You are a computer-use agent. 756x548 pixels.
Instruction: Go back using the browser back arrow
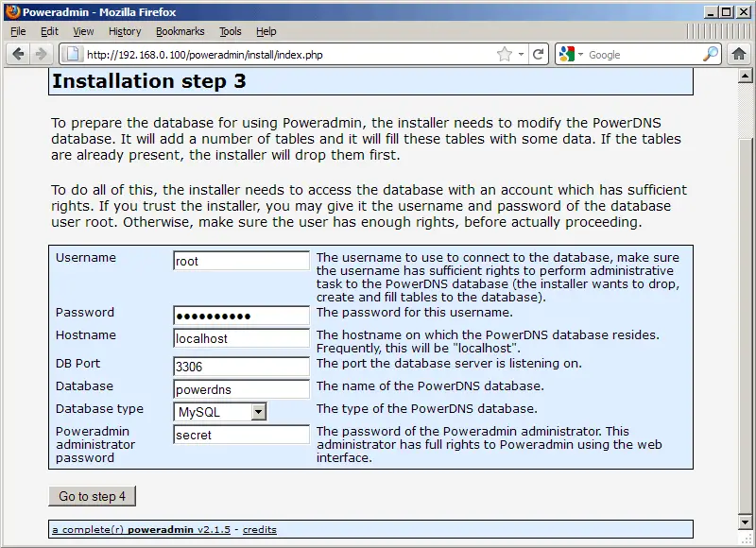click(x=18, y=54)
